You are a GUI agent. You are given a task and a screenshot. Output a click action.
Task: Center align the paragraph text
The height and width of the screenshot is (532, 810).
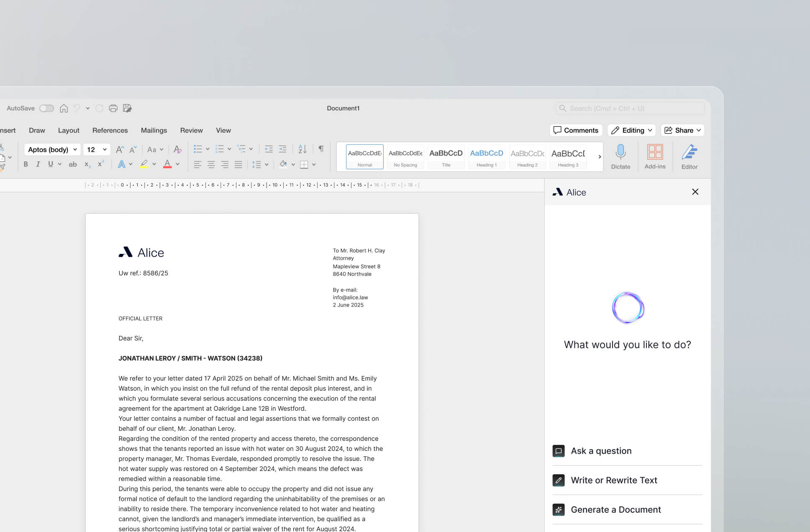pyautogui.click(x=211, y=164)
